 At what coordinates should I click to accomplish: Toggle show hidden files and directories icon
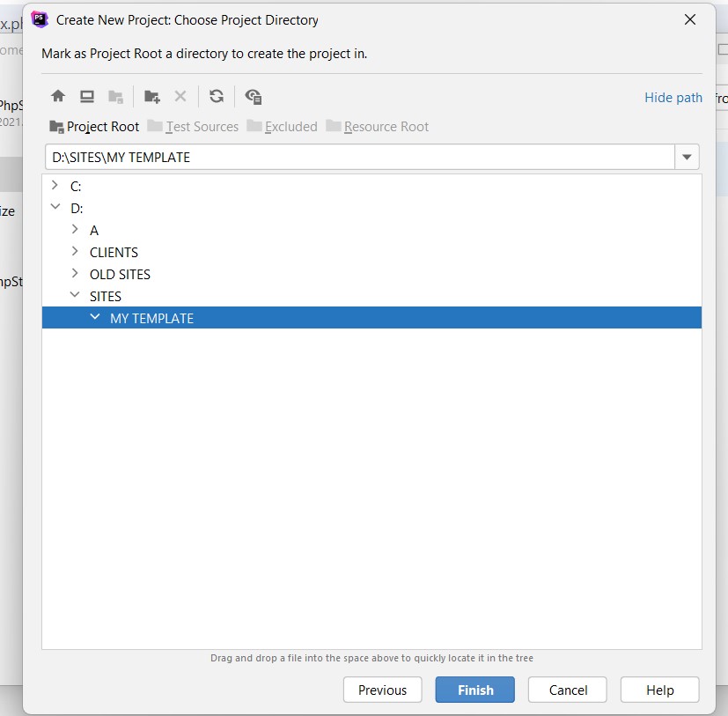254,97
